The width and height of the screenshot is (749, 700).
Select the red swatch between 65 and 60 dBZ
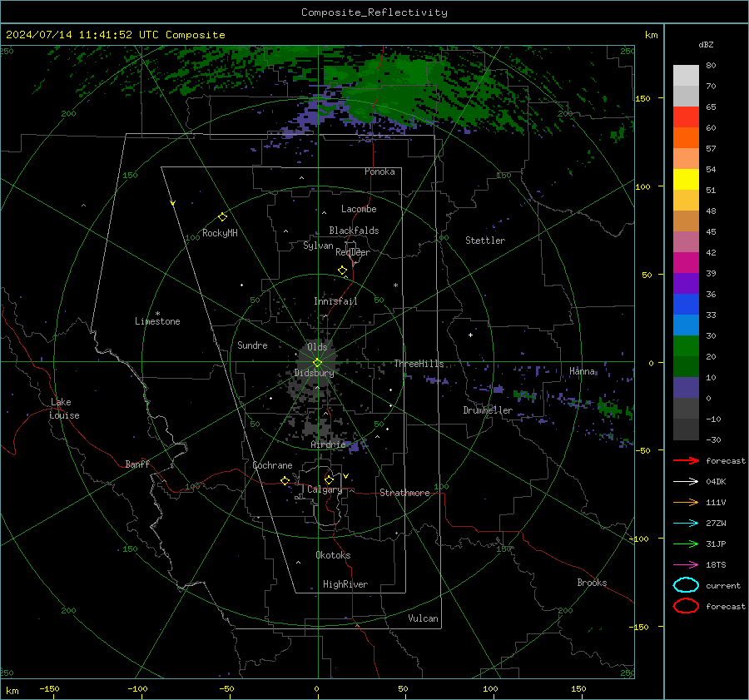click(686, 117)
